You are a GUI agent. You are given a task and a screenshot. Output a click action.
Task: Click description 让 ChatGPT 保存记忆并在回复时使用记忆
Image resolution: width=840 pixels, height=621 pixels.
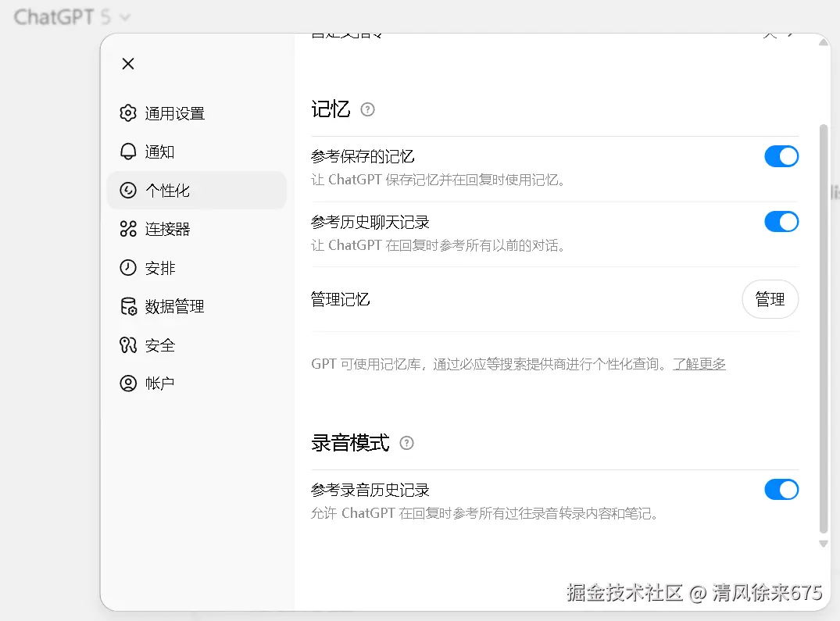coord(438,180)
